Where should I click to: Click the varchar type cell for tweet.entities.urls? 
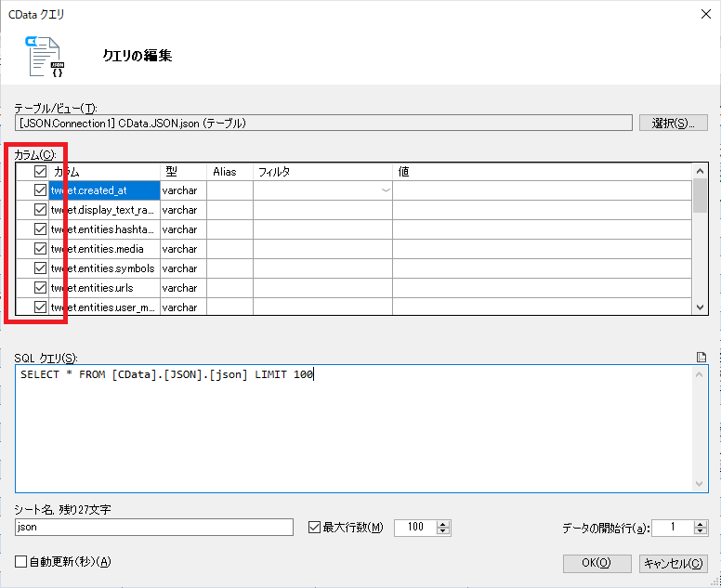click(183, 288)
